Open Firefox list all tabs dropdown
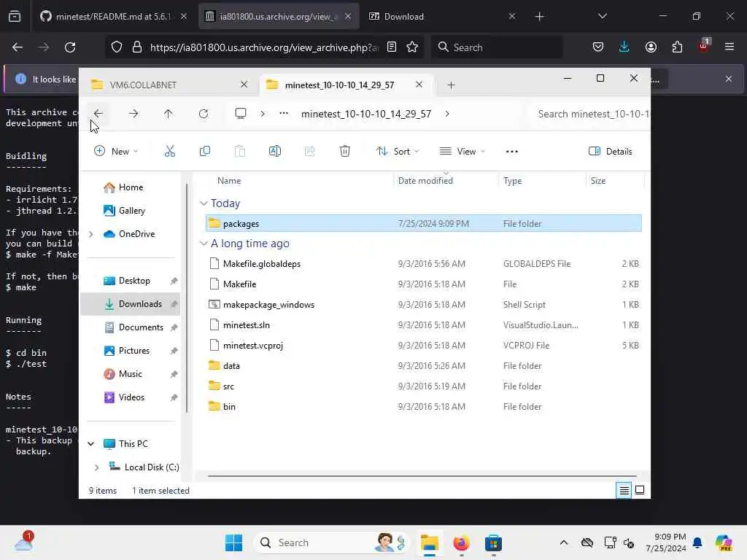This screenshot has height=560, width=747. pos(602,17)
